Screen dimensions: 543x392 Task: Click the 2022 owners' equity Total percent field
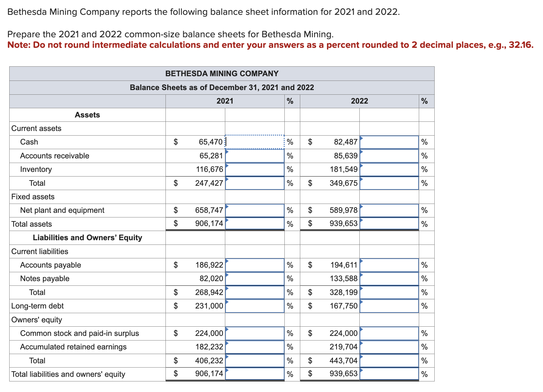tap(389, 361)
